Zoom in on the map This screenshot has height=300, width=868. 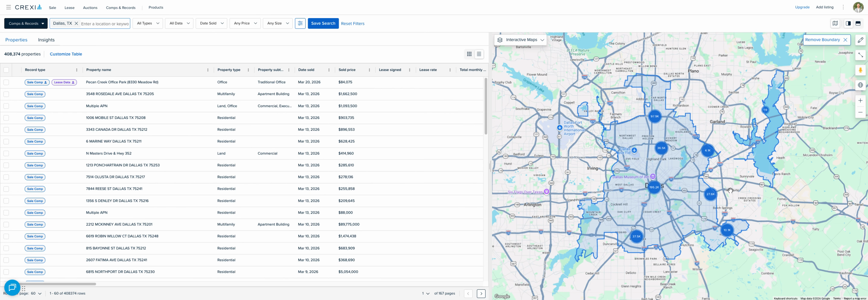(860, 101)
